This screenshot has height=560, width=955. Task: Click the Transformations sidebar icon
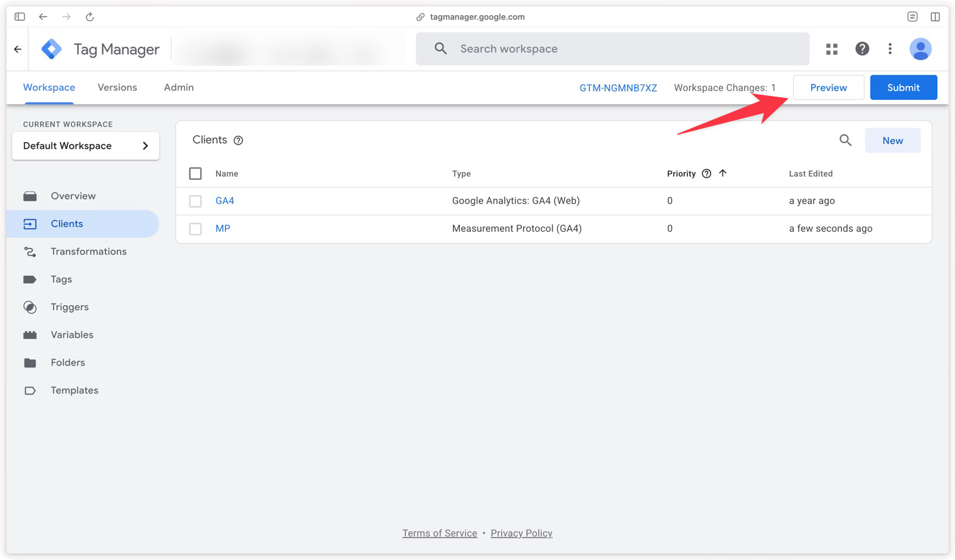pos(30,251)
